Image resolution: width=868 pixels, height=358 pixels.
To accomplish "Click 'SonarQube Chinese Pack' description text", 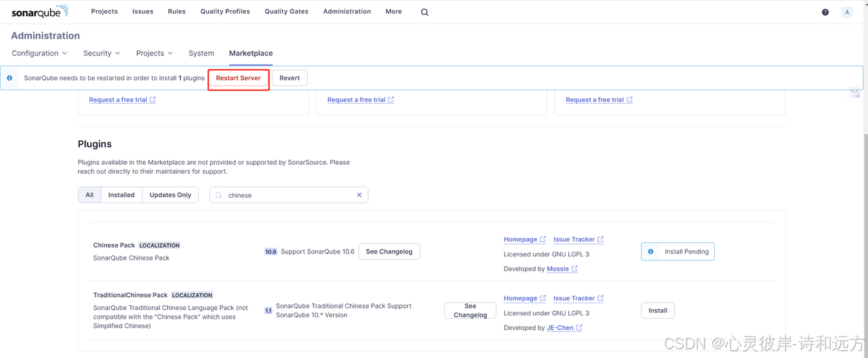I will [x=131, y=258].
